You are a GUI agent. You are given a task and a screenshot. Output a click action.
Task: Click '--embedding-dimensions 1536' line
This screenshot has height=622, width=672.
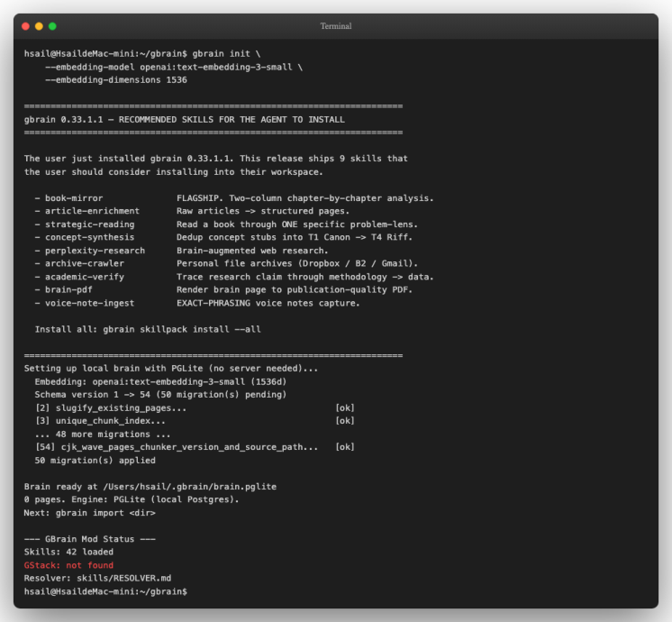click(116, 80)
